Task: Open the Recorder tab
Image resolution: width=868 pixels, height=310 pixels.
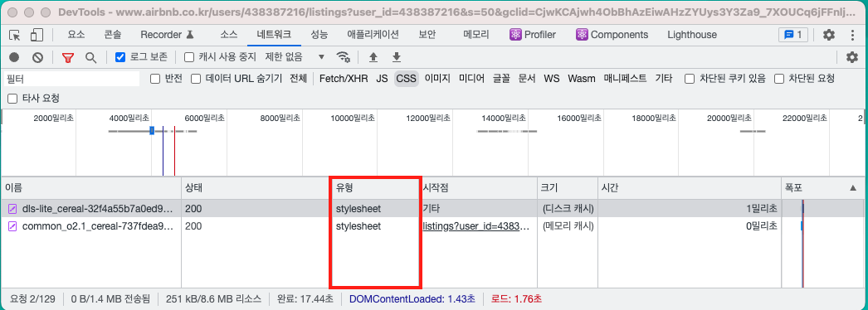Action: click(x=168, y=35)
